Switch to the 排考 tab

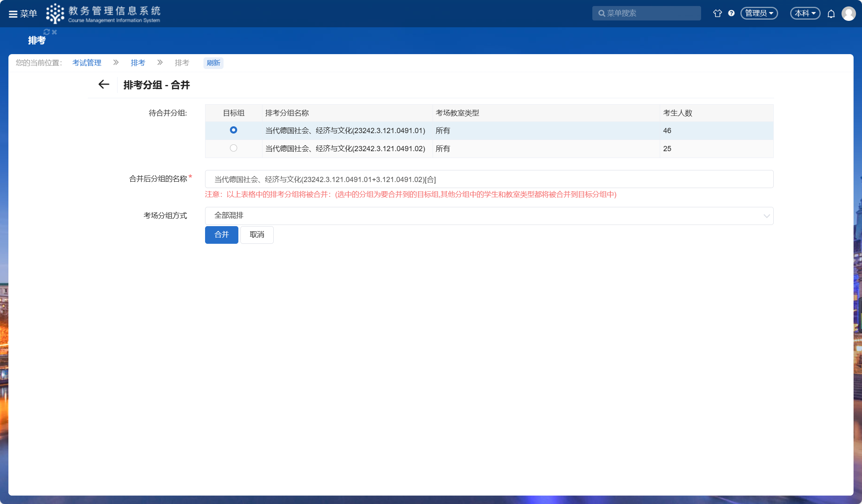click(37, 40)
